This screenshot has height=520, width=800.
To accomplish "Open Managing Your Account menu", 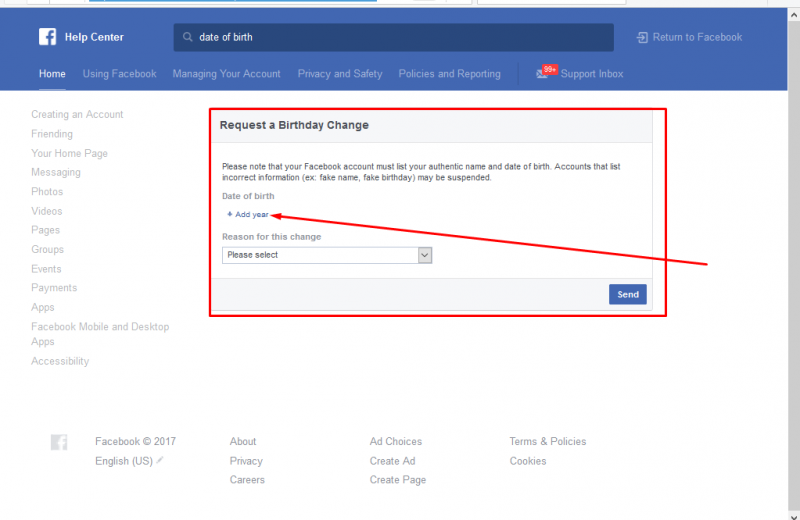I will pos(227,74).
